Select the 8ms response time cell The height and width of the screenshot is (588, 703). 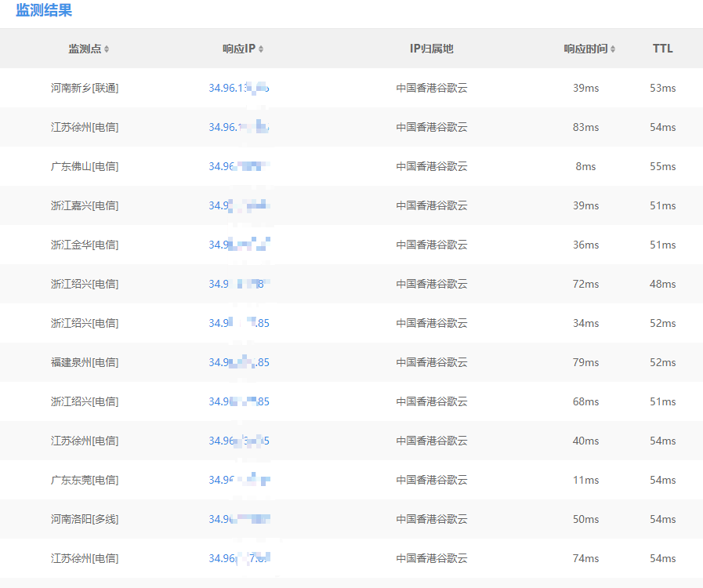tap(585, 166)
